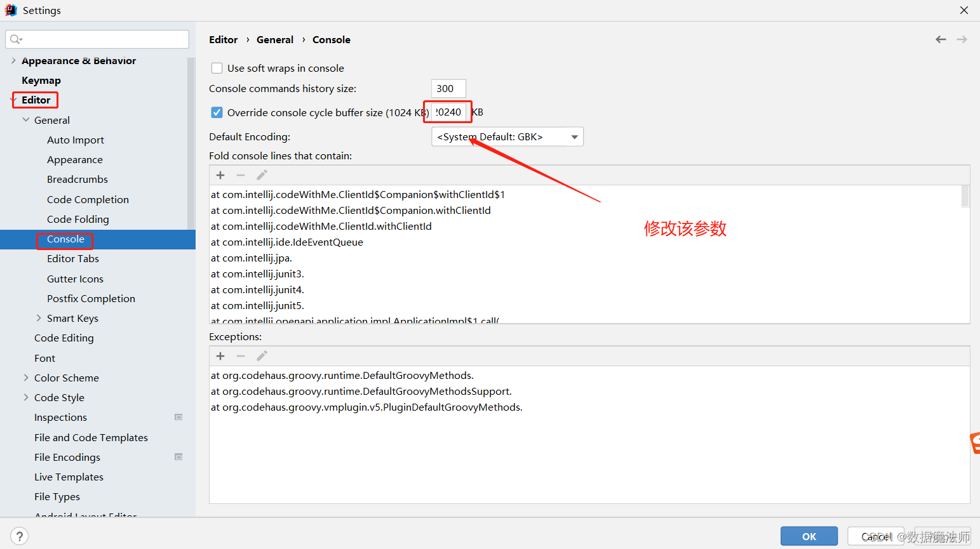Remove the selected fold pattern
This screenshot has height=549, width=980.
click(241, 175)
